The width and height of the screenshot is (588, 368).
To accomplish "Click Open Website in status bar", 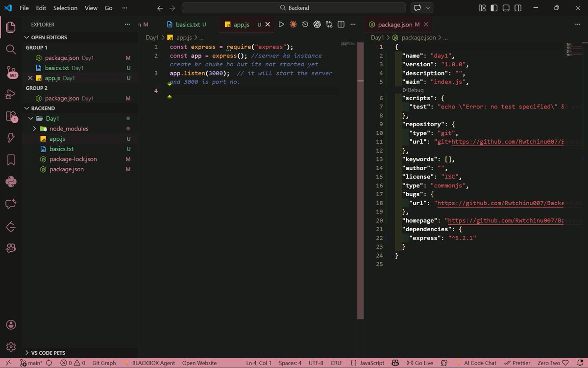I will [199, 363].
